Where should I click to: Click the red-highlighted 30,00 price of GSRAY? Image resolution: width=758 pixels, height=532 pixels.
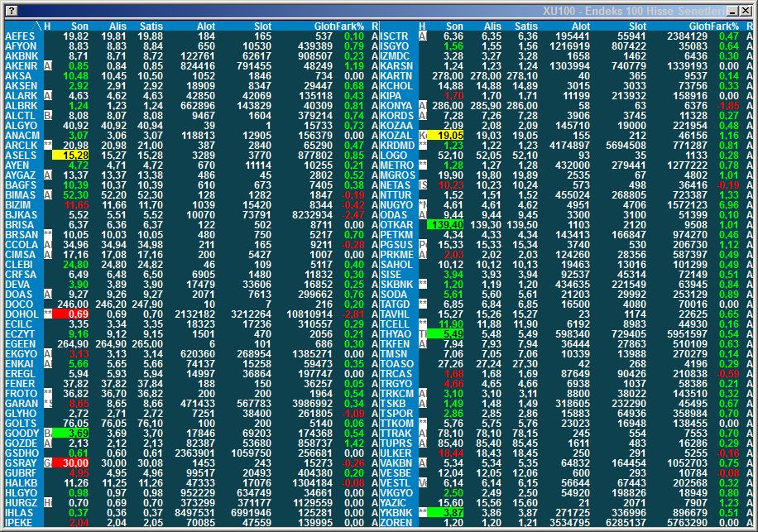tap(70, 463)
